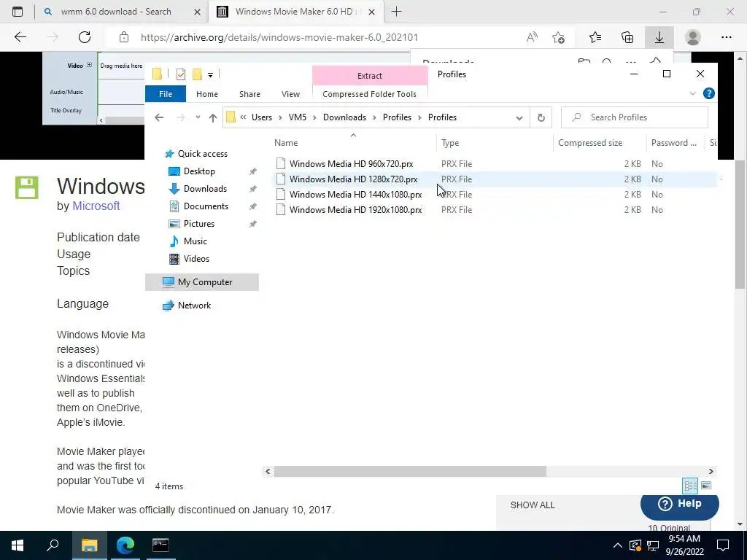Switch to details view layout icon
This screenshot has width=747, height=560.
[690, 485]
